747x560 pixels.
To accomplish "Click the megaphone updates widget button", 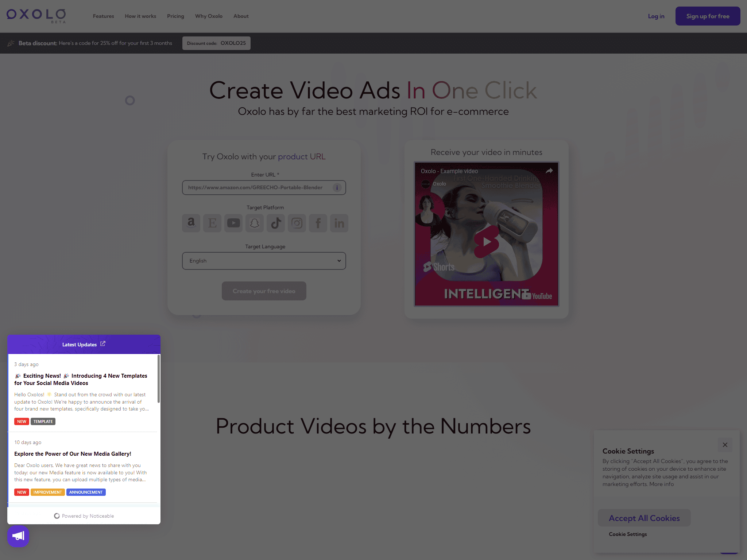I will coord(18,536).
